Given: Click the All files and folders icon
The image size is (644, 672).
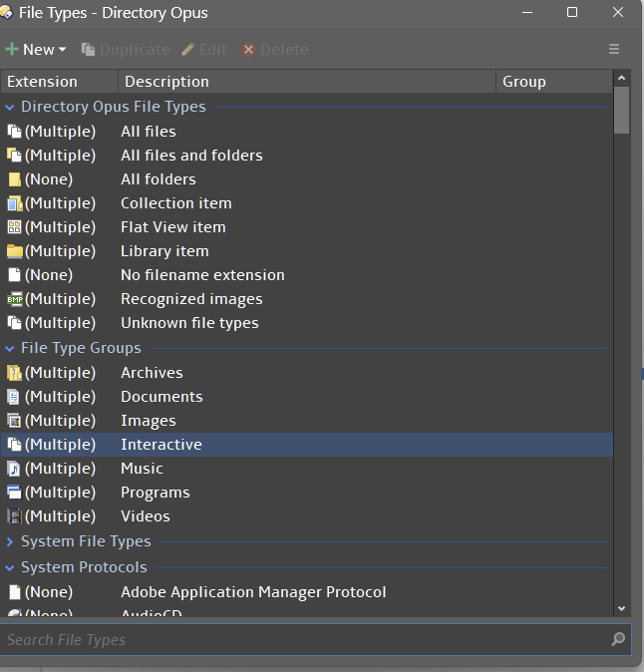Looking at the screenshot, I should [14, 156].
